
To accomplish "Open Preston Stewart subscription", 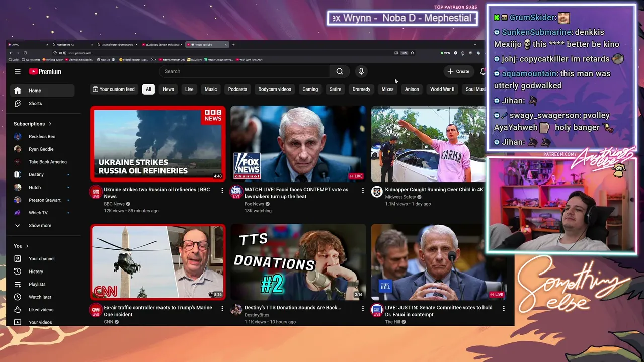I will tap(42, 200).
